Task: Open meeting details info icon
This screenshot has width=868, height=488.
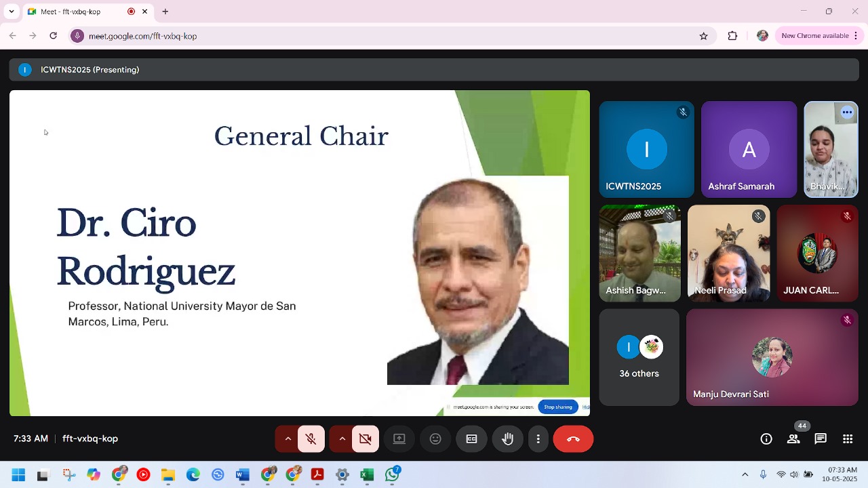Action: point(766,439)
